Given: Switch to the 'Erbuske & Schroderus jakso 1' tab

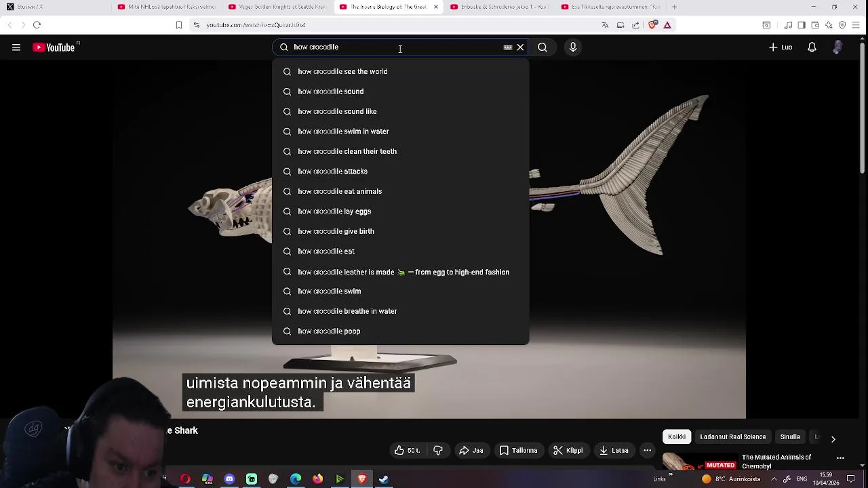Looking at the screenshot, I should tap(498, 7).
